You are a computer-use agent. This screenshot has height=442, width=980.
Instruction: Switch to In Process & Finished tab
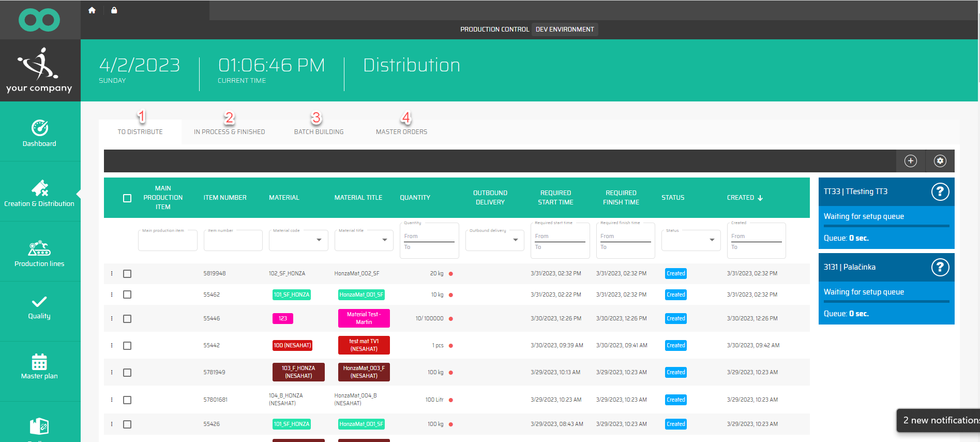click(x=229, y=132)
